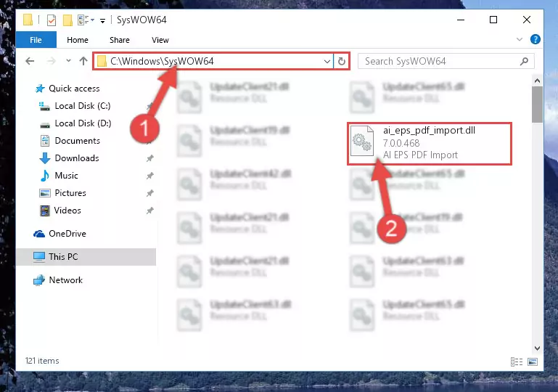Click the ai_eps_pdf_import.dll gear file icon
This screenshot has height=392, width=558.
click(361, 142)
